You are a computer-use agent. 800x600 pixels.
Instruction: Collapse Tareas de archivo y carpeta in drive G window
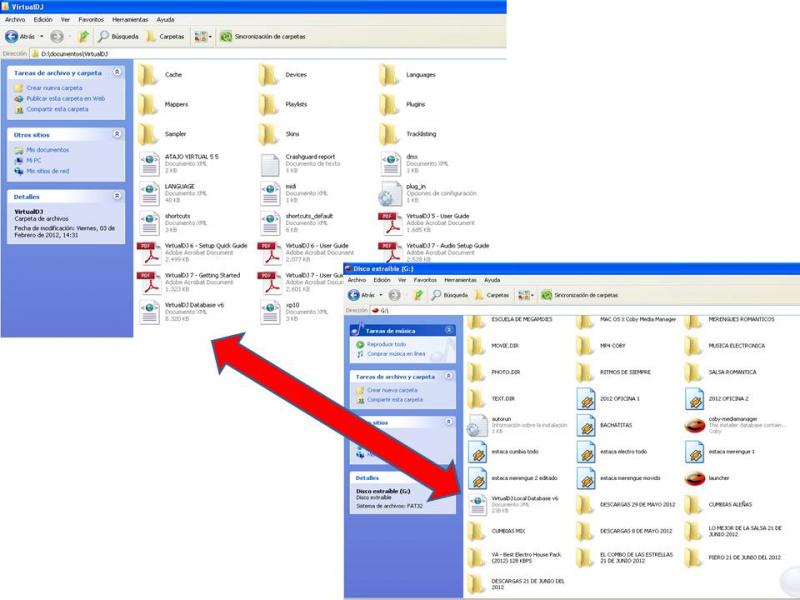[448, 376]
